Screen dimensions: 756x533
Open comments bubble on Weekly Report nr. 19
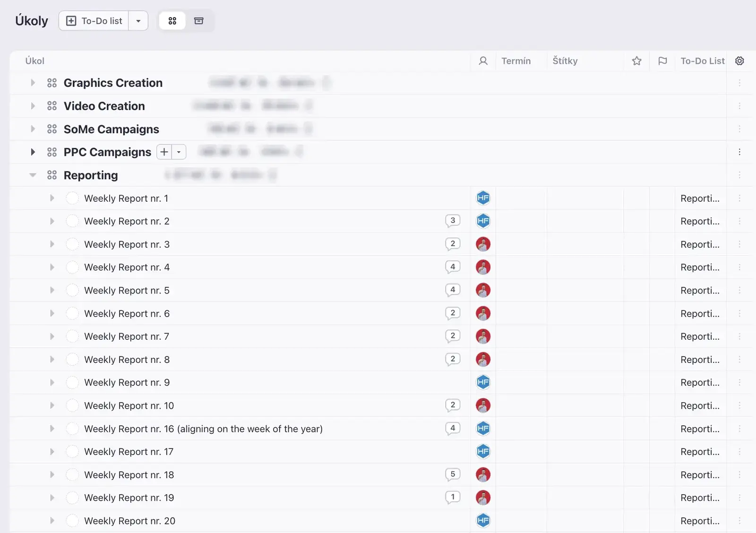tap(453, 497)
